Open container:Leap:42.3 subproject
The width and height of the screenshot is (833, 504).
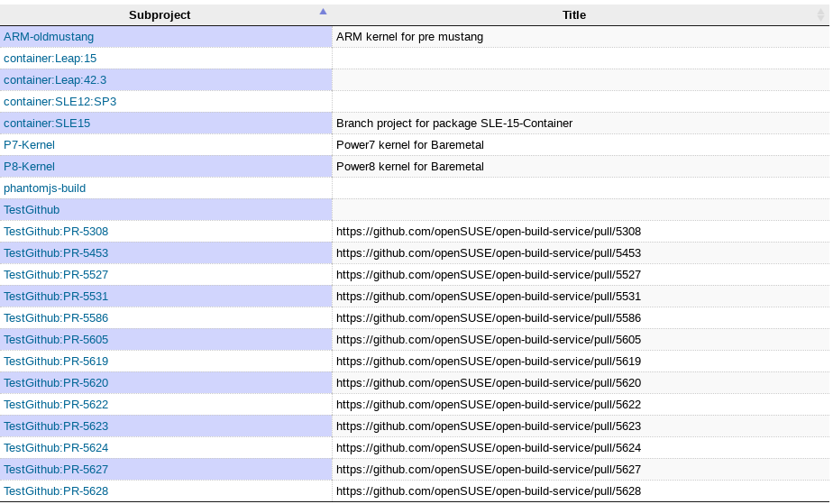click(x=55, y=80)
